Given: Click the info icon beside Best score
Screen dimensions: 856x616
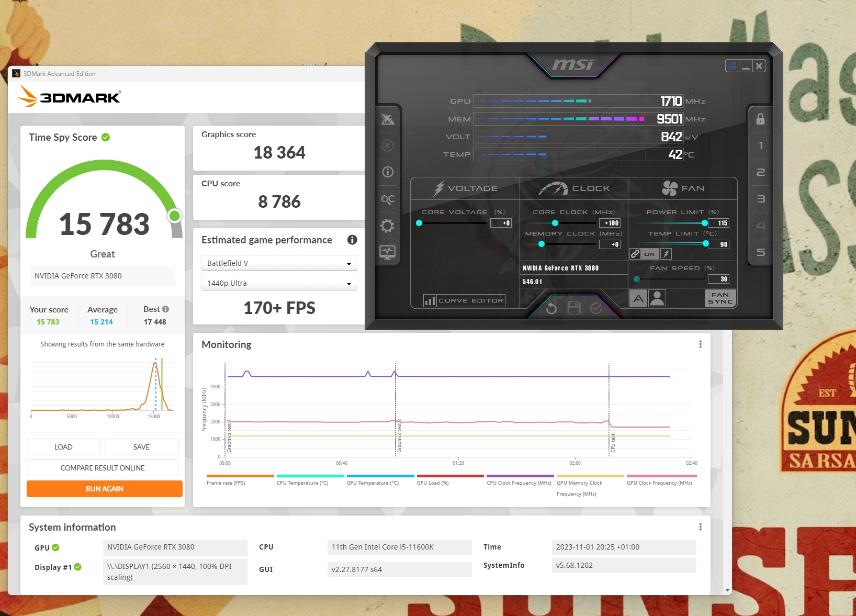Looking at the screenshot, I should pos(165,309).
